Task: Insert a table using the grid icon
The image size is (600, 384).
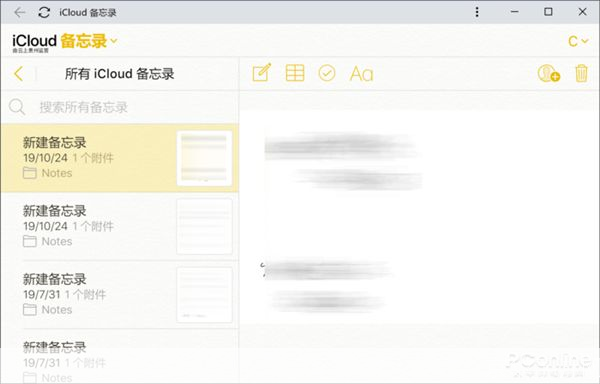Action: [x=295, y=73]
